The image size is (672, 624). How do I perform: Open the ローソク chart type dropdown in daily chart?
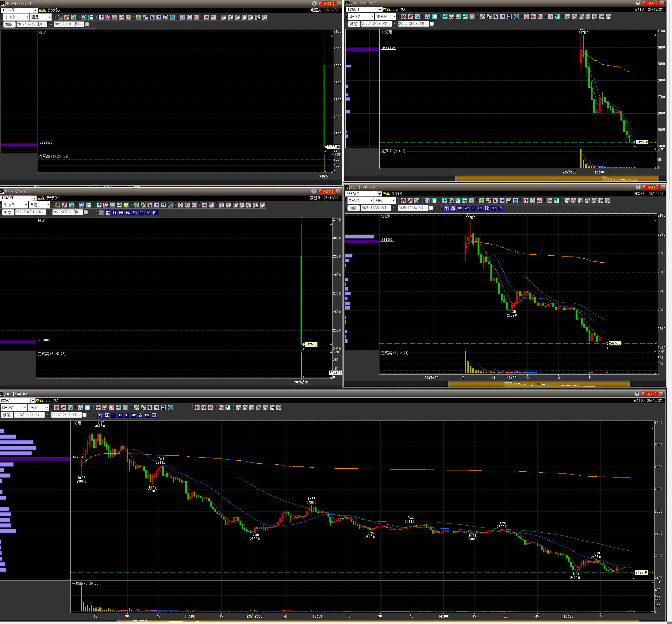click(x=26, y=205)
